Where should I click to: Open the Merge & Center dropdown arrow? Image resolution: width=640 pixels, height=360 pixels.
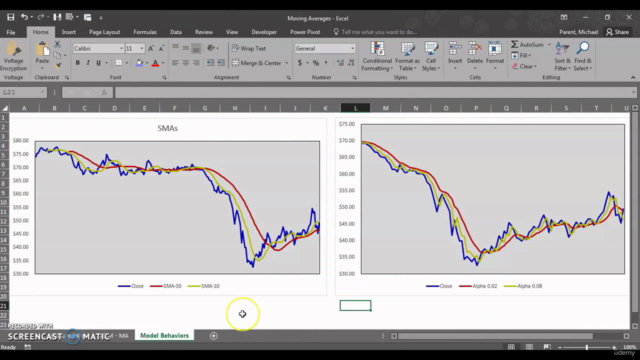coord(287,63)
